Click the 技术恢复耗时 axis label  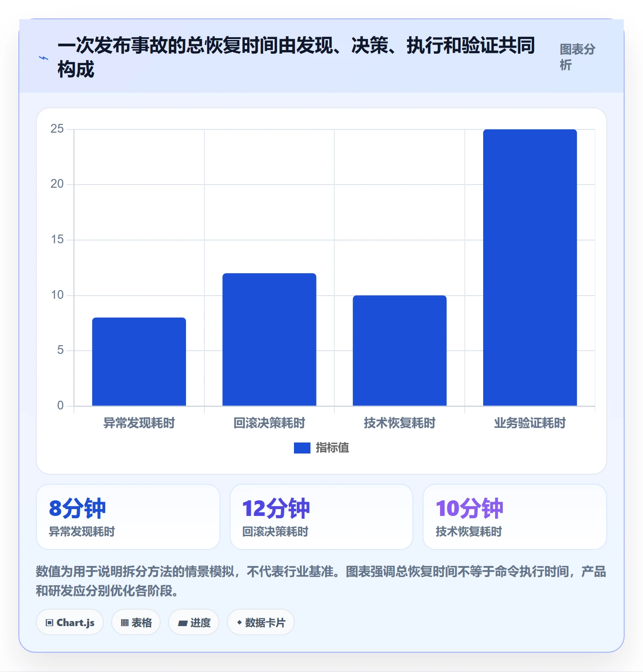click(400, 423)
